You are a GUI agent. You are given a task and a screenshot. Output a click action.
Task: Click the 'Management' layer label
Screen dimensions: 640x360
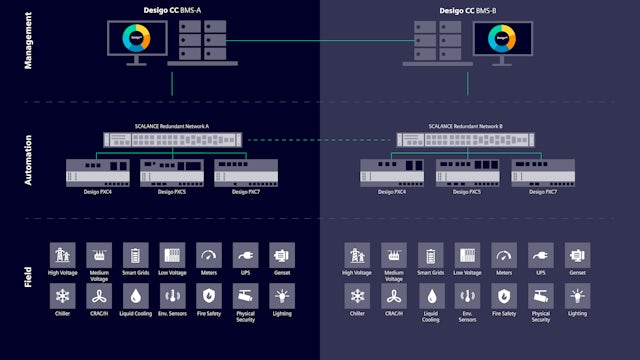click(28, 40)
